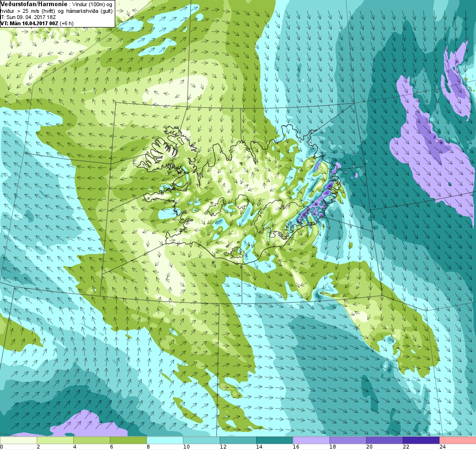Select the dark teal 14–16 m/s legend swatch
Screen dimensions: 476x450
(x=275, y=440)
